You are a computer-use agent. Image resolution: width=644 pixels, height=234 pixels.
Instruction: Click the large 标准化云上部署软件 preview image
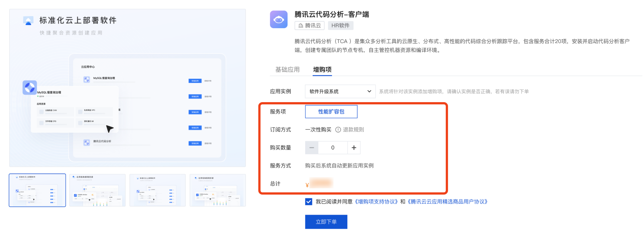coord(128,88)
